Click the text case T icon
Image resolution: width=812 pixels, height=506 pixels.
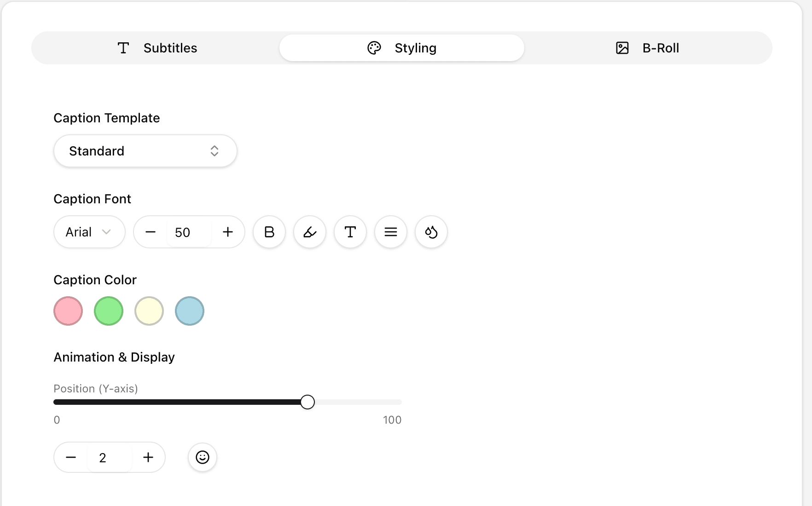350,232
